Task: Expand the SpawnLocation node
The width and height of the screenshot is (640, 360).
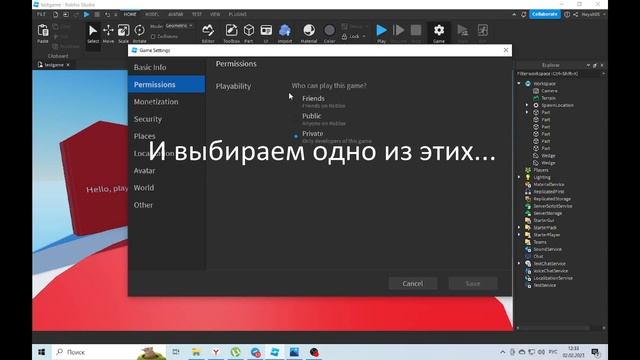Action: pos(527,105)
